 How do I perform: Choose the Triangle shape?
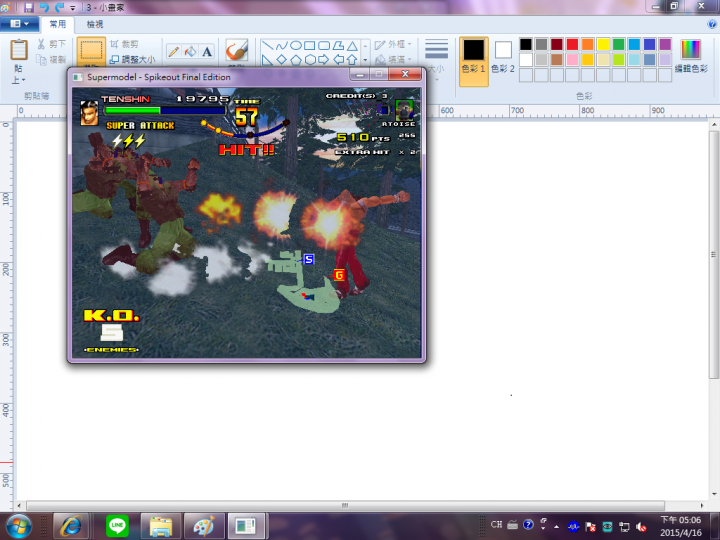pyautogui.click(x=352, y=45)
